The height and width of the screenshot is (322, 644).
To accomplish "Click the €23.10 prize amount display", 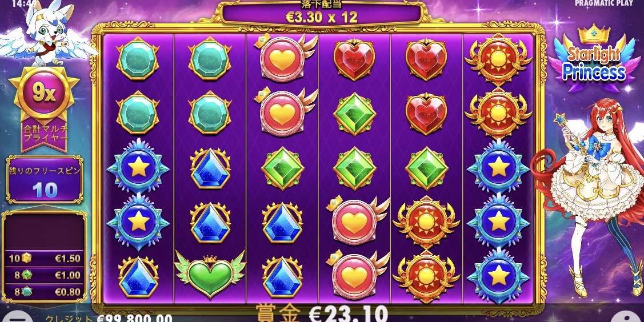I will point(322,314).
